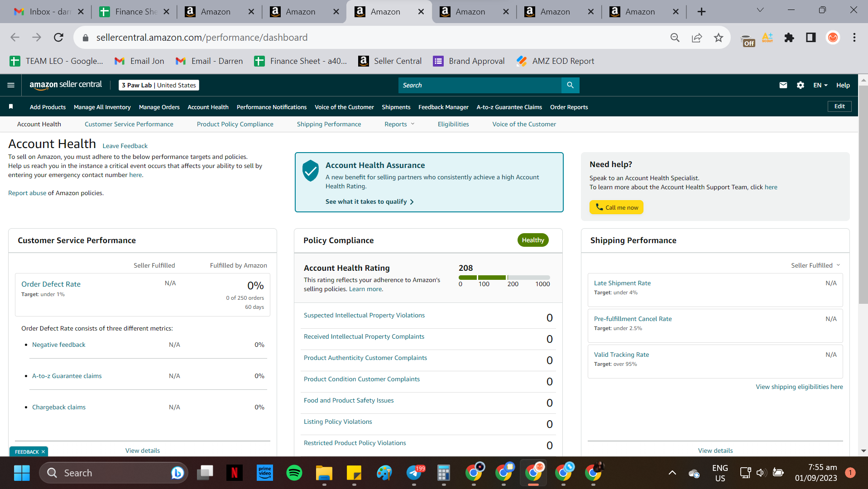Click the Healthy status badge
This screenshot has height=489, width=868.
coord(533,240)
